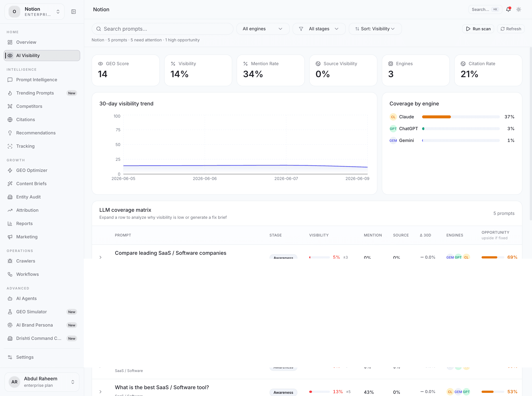
Task: Click the Entity Audit building icon
Action: 10,197
